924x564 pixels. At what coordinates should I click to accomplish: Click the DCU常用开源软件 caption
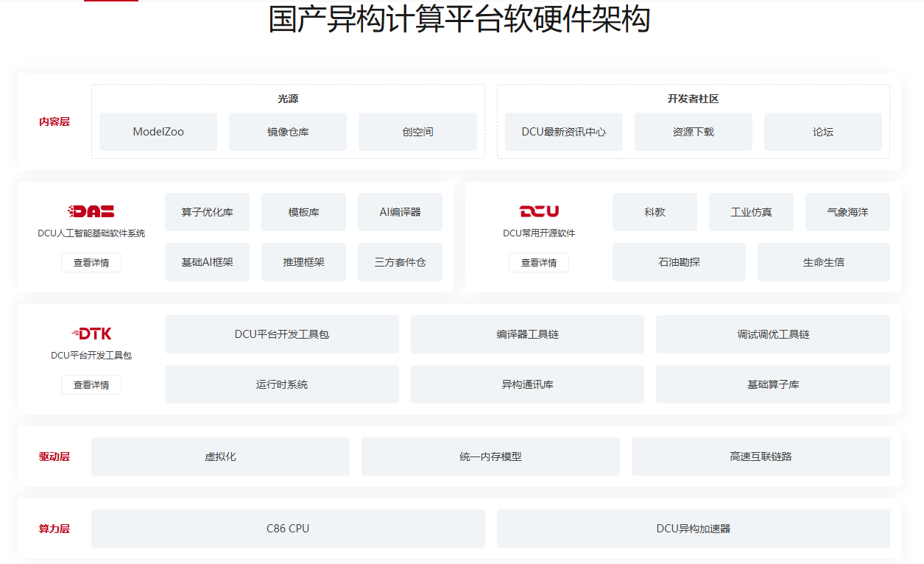tap(539, 233)
